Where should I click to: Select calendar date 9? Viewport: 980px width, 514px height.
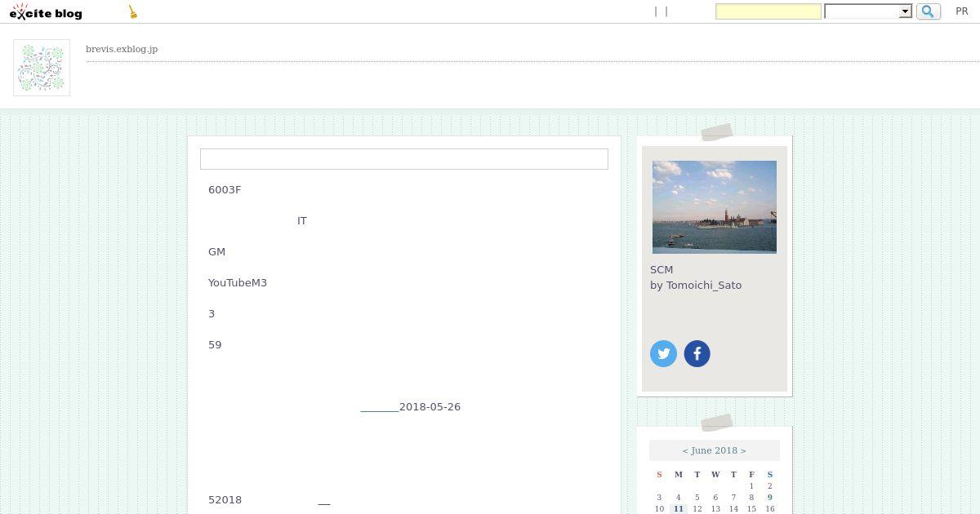pos(769,498)
